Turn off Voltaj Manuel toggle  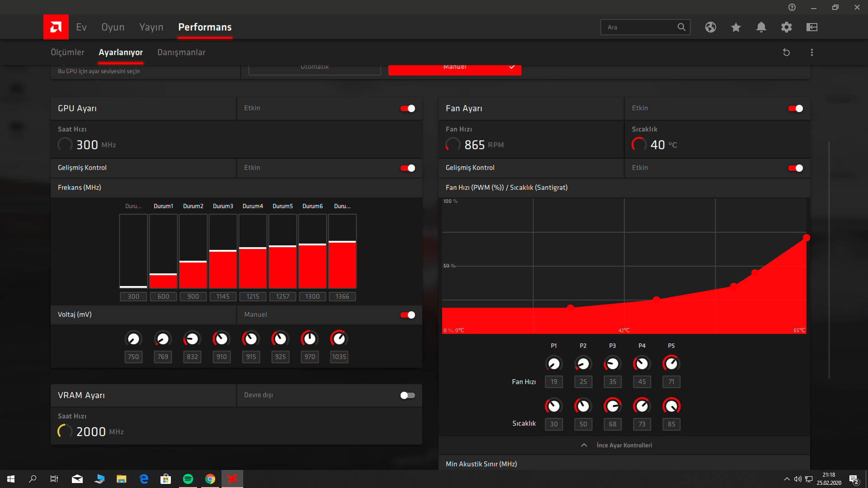[407, 315]
